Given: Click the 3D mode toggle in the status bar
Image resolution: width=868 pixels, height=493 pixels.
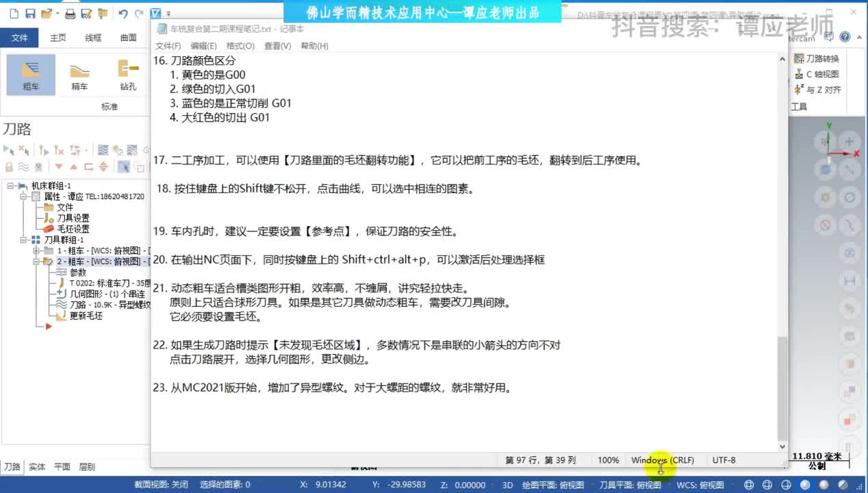Looking at the screenshot, I should [x=508, y=485].
